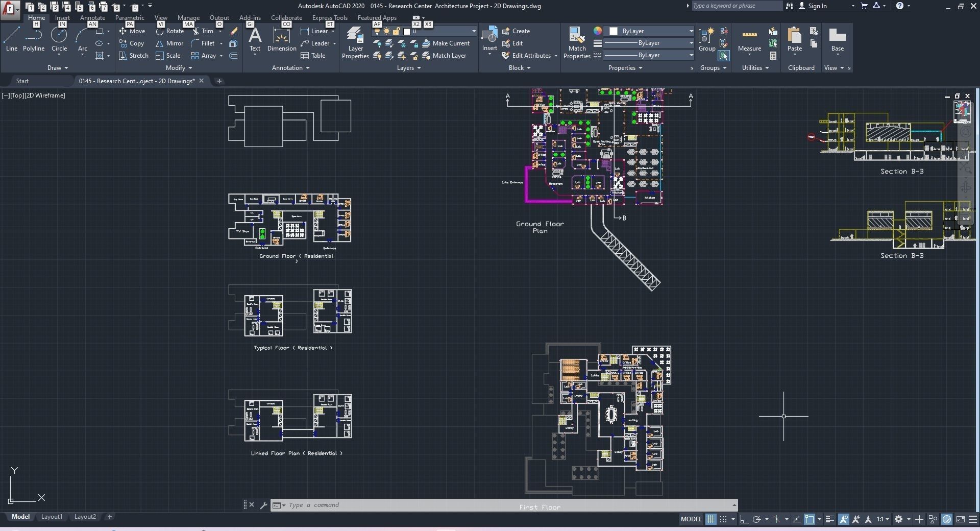
Task: Expand the Layers panel
Action: point(409,68)
